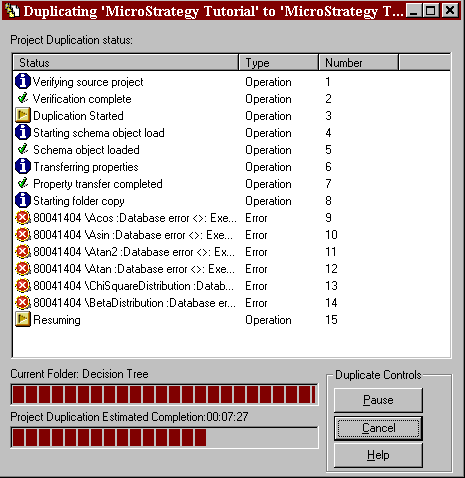The image size is (465, 478).
Task: Click the application icon in title bar
Action: 12,10
